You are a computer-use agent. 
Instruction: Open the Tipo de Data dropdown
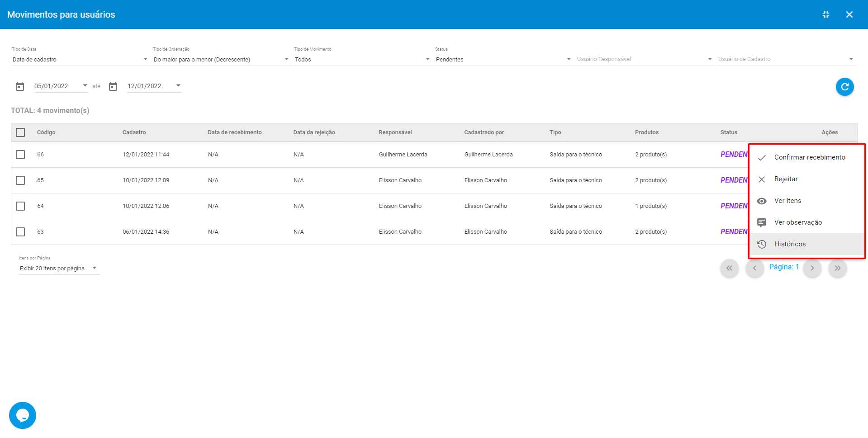click(x=80, y=60)
